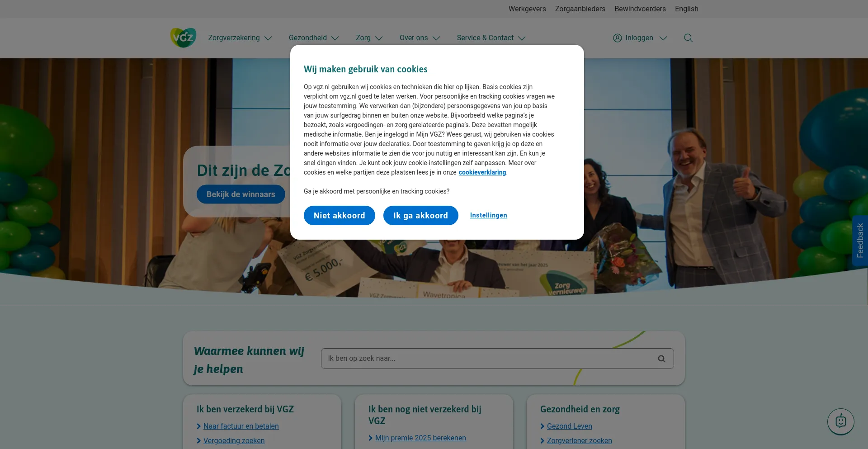The width and height of the screenshot is (868, 449).
Task: Accept cookies with Ik ga akkoord
Action: (x=420, y=215)
